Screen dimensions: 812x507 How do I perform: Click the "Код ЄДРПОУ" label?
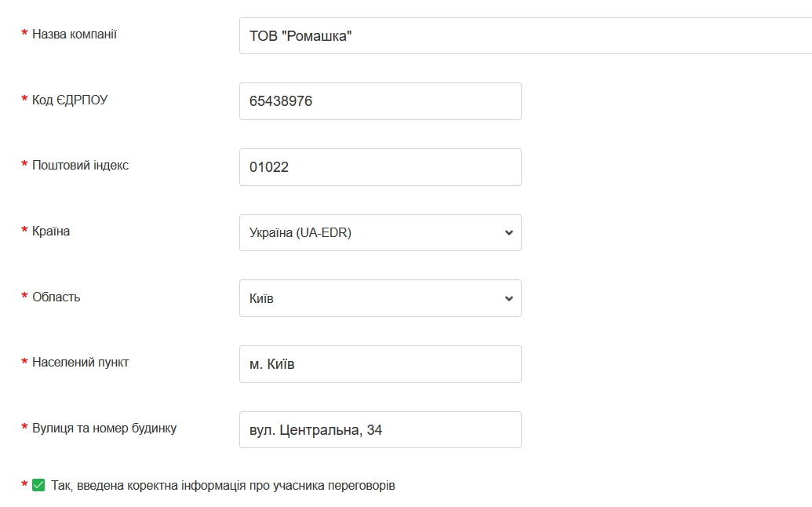[x=70, y=100]
